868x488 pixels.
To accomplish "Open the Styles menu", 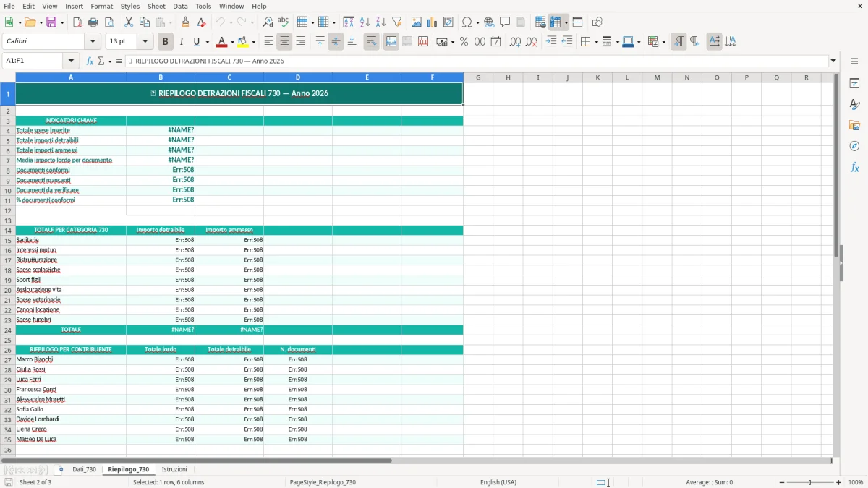I will pos(130,6).
